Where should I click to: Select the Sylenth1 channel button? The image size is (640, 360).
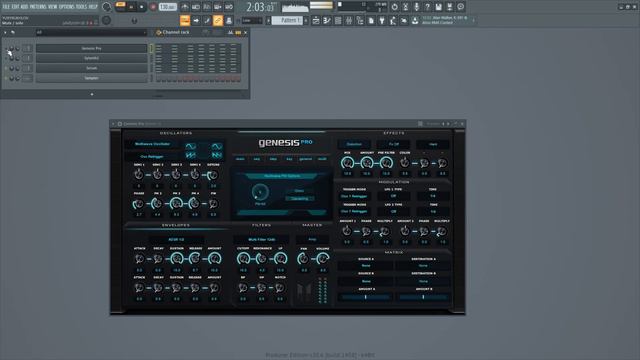pyautogui.click(x=91, y=58)
